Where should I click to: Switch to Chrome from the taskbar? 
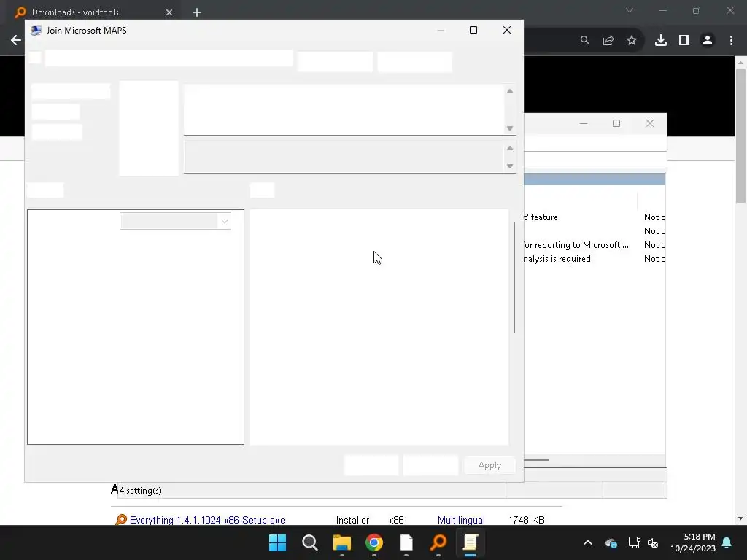click(x=374, y=542)
